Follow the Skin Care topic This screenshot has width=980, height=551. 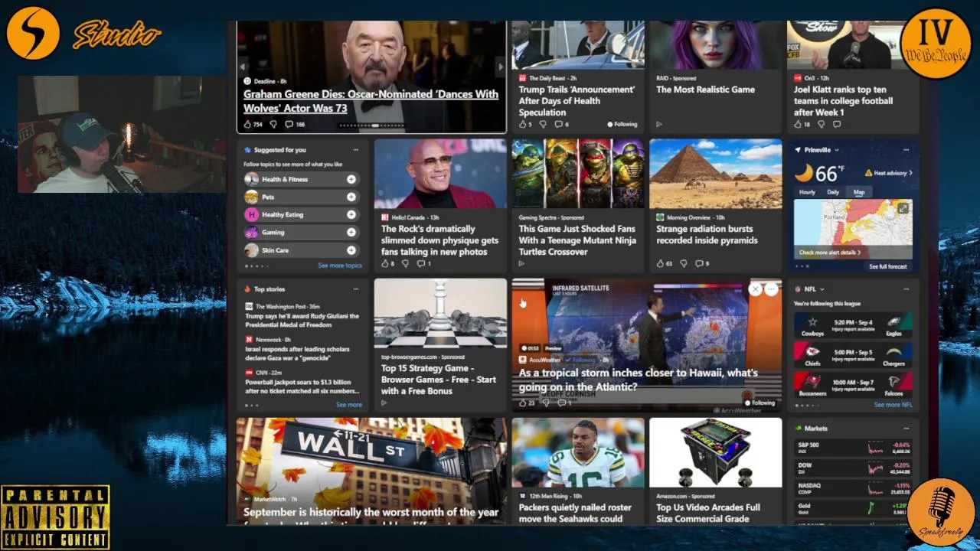pos(351,250)
